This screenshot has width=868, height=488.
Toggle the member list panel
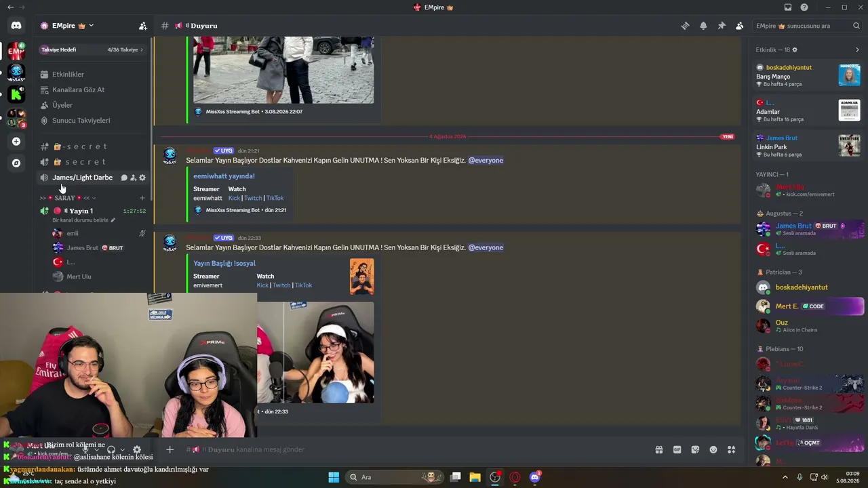click(739, 26)
